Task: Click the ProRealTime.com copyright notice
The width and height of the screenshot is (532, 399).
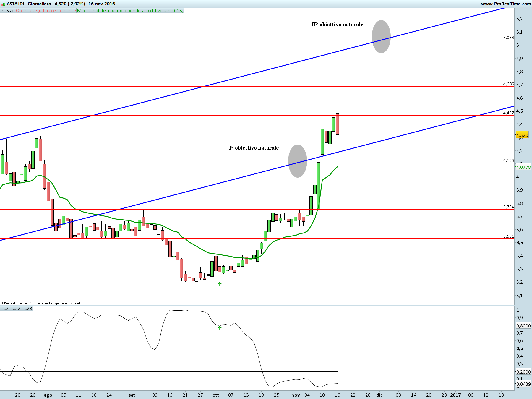Action: click(x=41, y=303)
